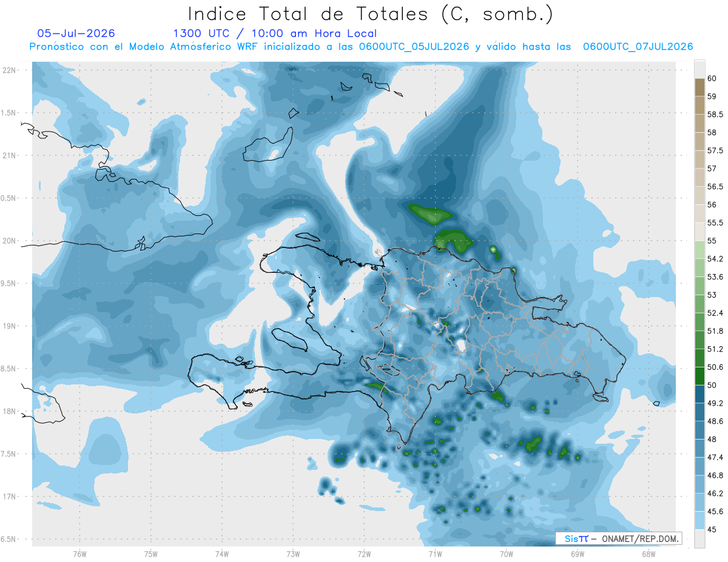
Task: Click the "58.5" value on the color scale
Action: click(715, 115)
